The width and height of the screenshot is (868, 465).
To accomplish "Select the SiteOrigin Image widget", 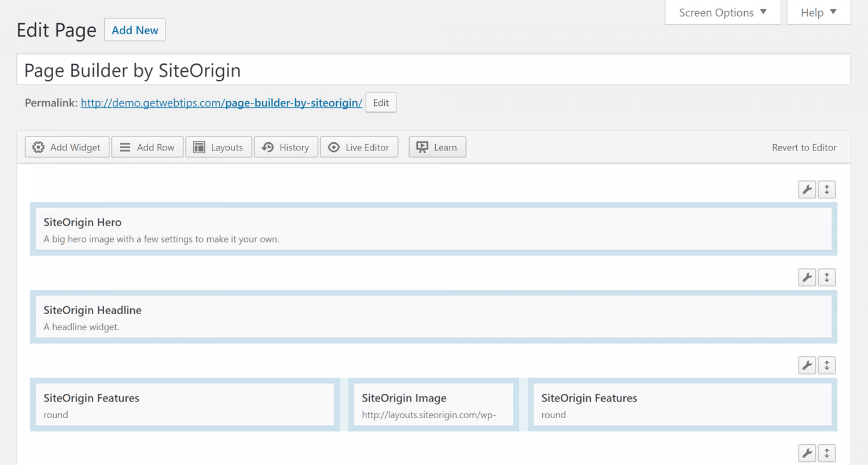I will pos(433,405).
